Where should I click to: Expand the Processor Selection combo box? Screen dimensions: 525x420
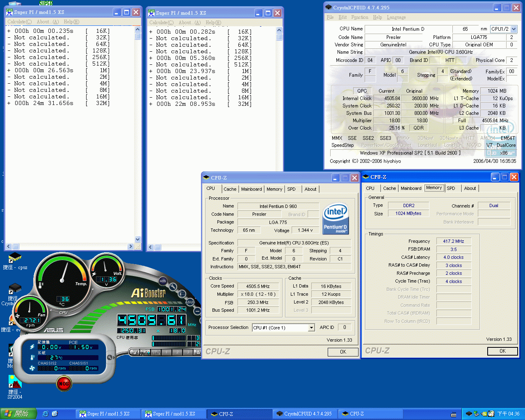pyautogui.click(x=311, y=328)
